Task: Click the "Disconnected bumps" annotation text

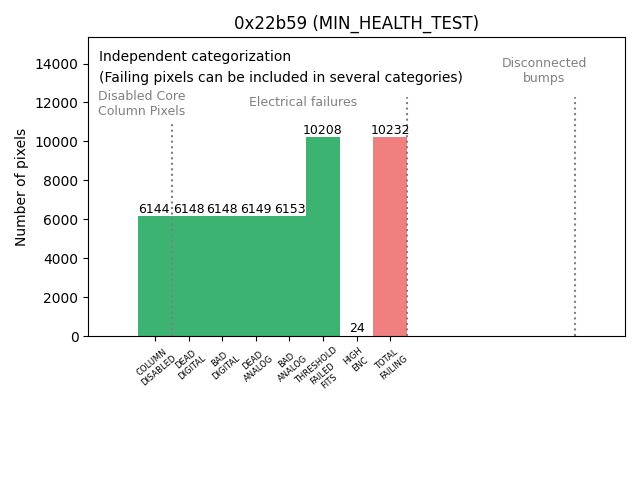Action: click(544, 70)
